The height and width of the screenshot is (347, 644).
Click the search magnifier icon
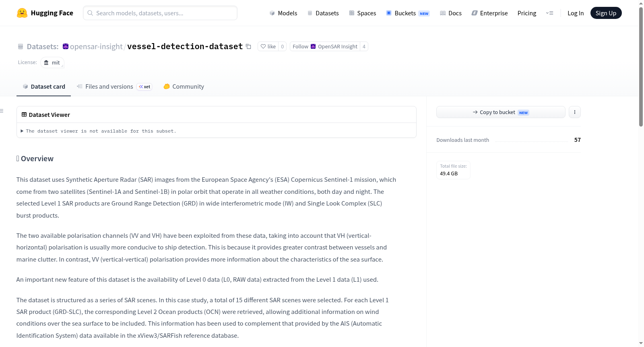click(90, 13)
